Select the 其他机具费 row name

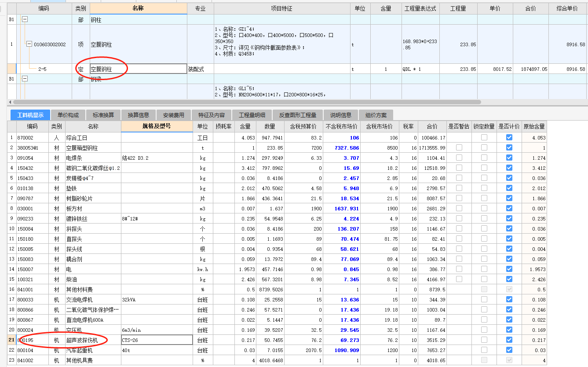[93, 360]
